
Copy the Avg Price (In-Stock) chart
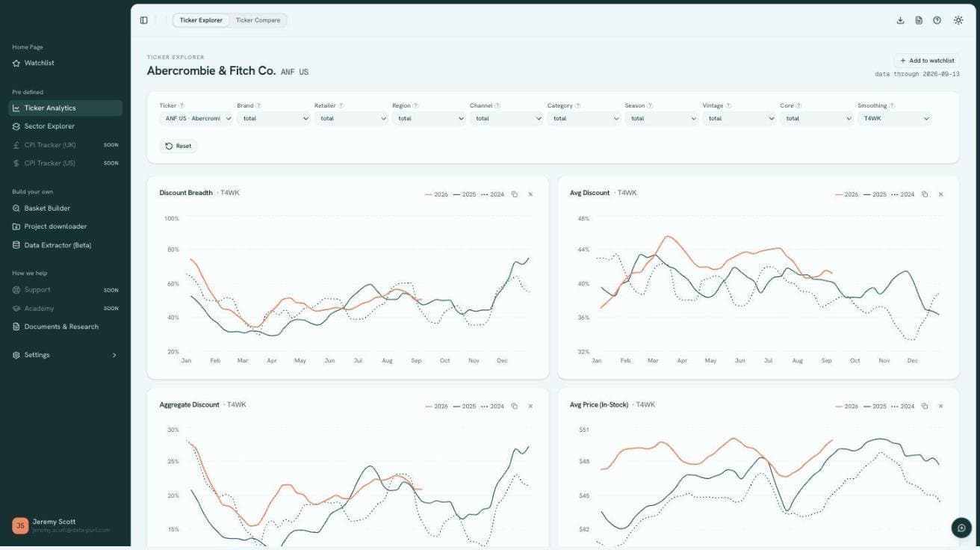pos(925,407)
